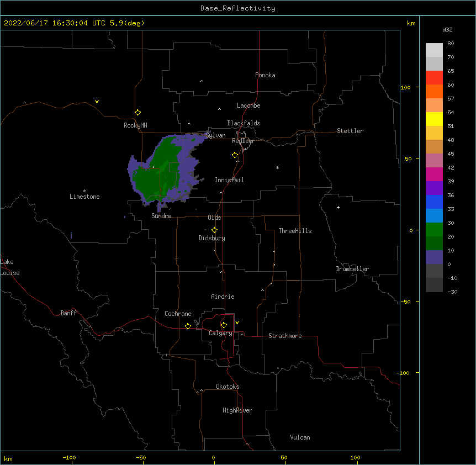Click the Sundre town label
476x465 pixels.
(x=161, y=216)
